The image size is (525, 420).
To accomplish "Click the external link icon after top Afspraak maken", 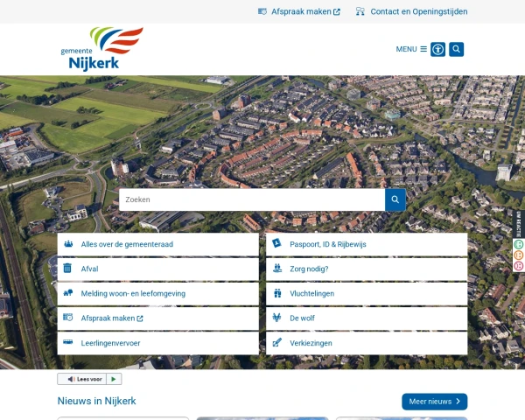I will tap(337, 12).
